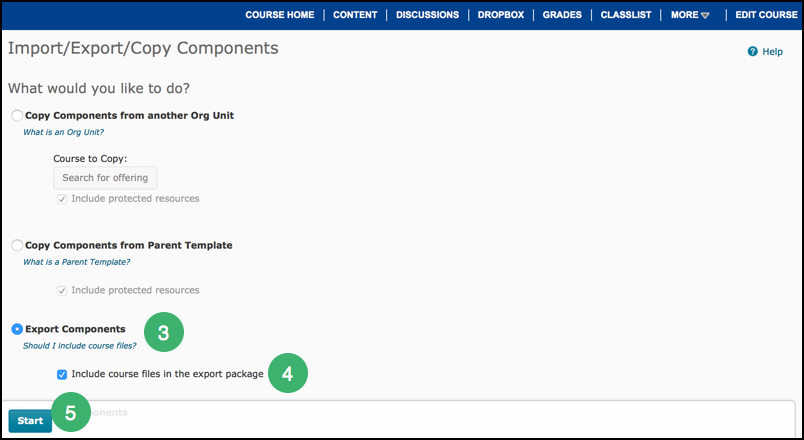Screen dimensions: 804x440
Task: Open the CONTENT navbar item
Action: click(x=355, y=15)
